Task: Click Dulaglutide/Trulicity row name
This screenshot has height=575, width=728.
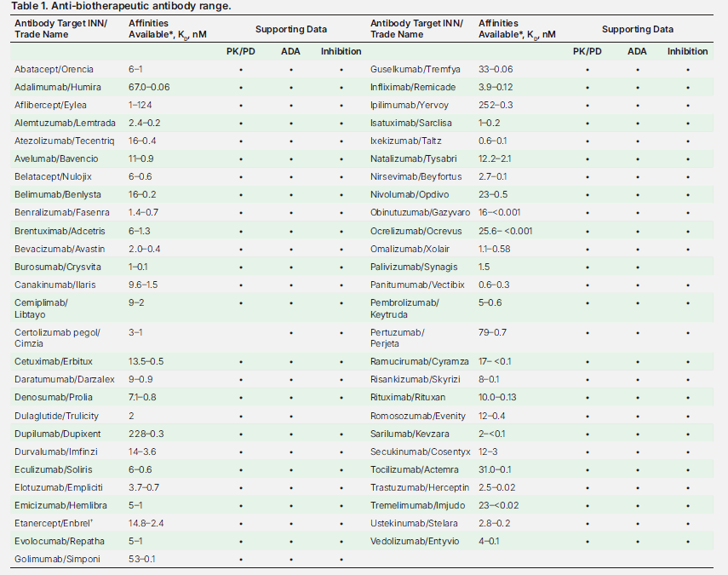Action: pos(57,416)
